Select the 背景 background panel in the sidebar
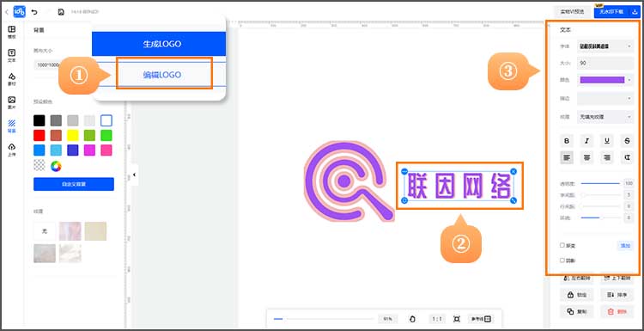 point(12,126)
